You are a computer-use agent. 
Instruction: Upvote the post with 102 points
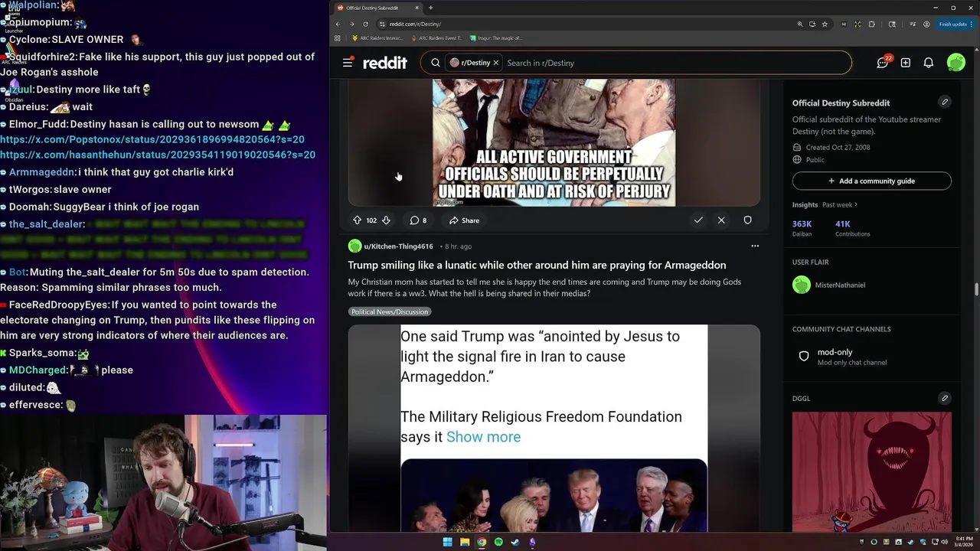point(357,220)
